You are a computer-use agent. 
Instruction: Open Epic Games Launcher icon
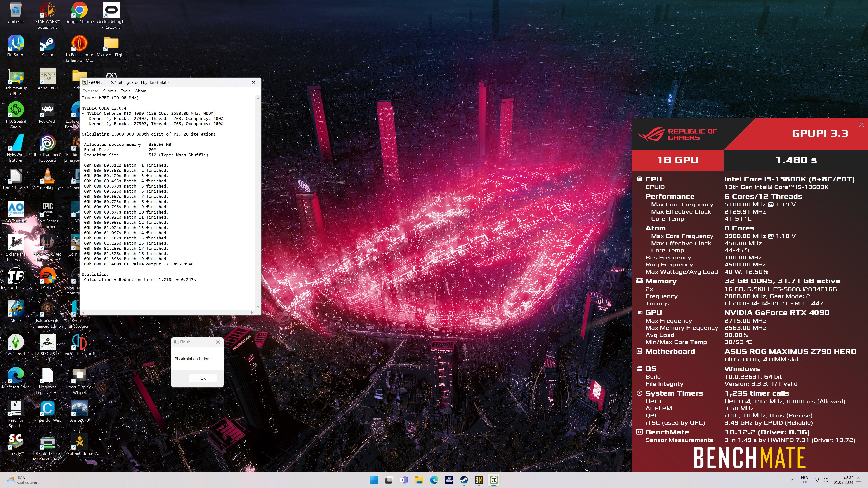(x=47, y=215)
